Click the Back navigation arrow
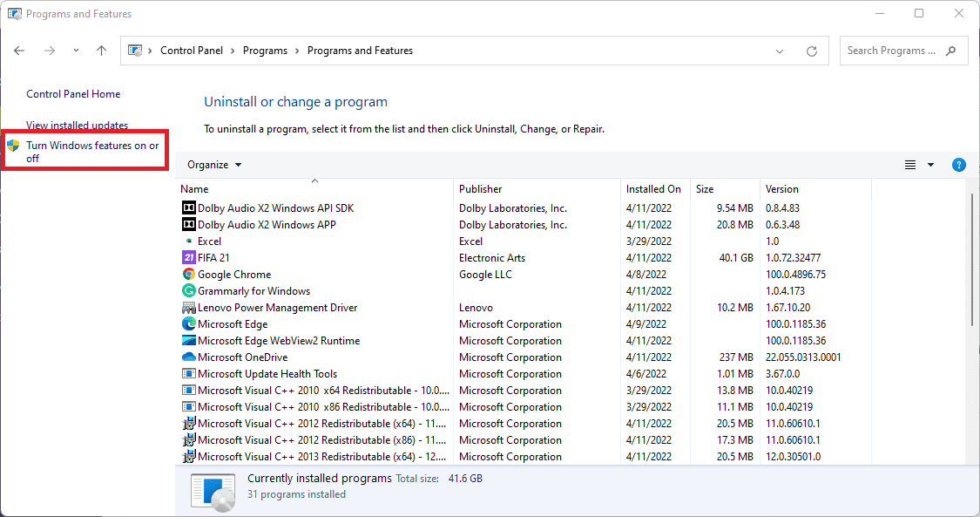The height and width of the screenshot is (517, 980). point(19,51)
